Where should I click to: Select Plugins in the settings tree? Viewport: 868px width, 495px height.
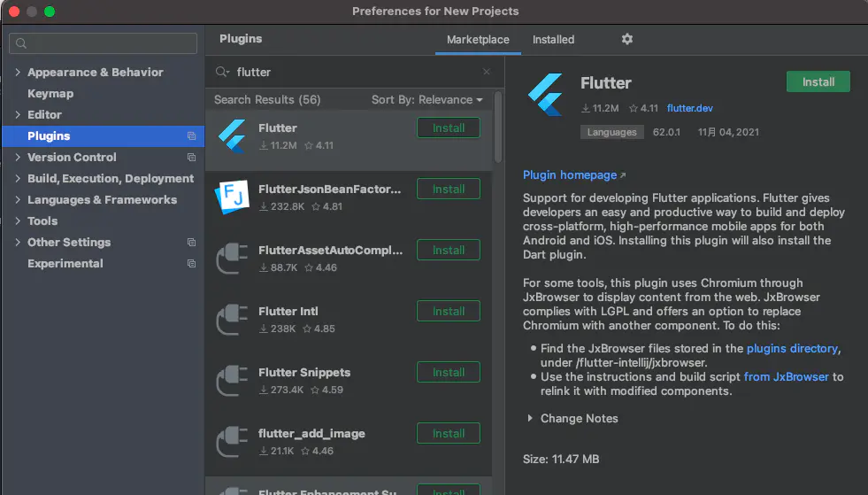(103, 135)
